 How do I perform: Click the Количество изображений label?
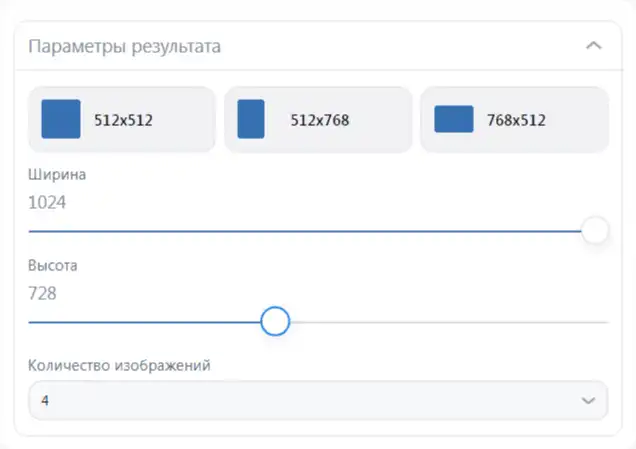click(119, 365)
